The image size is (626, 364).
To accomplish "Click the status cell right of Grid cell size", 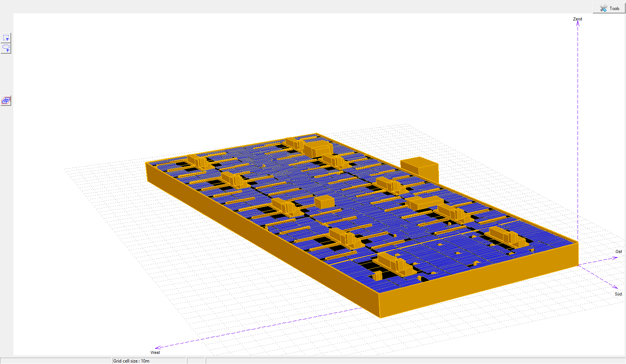I will click(x=196, y=361).
